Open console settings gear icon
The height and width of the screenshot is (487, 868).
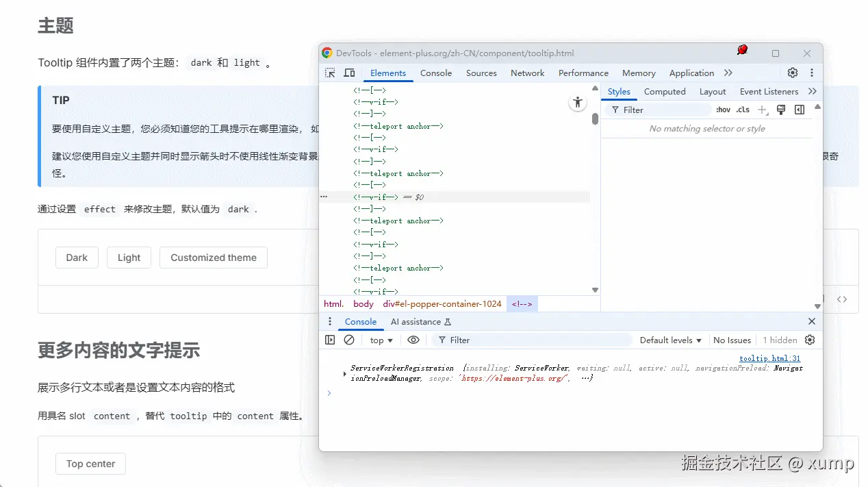point(810,340)
